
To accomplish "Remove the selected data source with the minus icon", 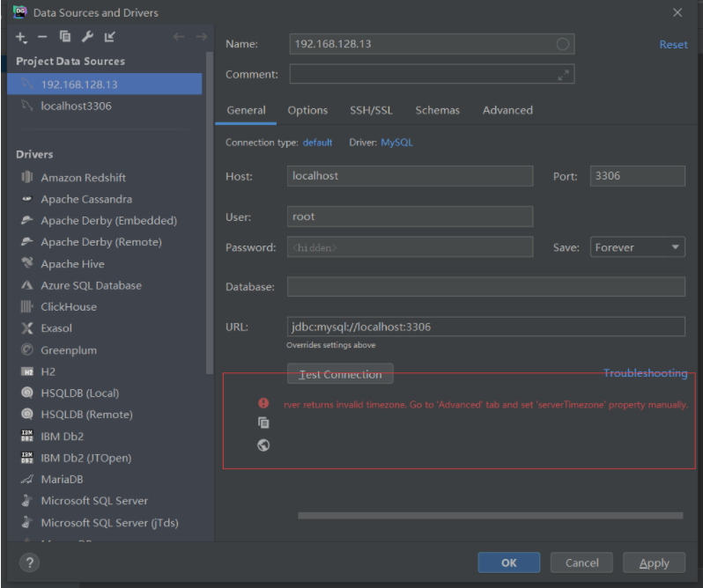I will pos(42,37).
